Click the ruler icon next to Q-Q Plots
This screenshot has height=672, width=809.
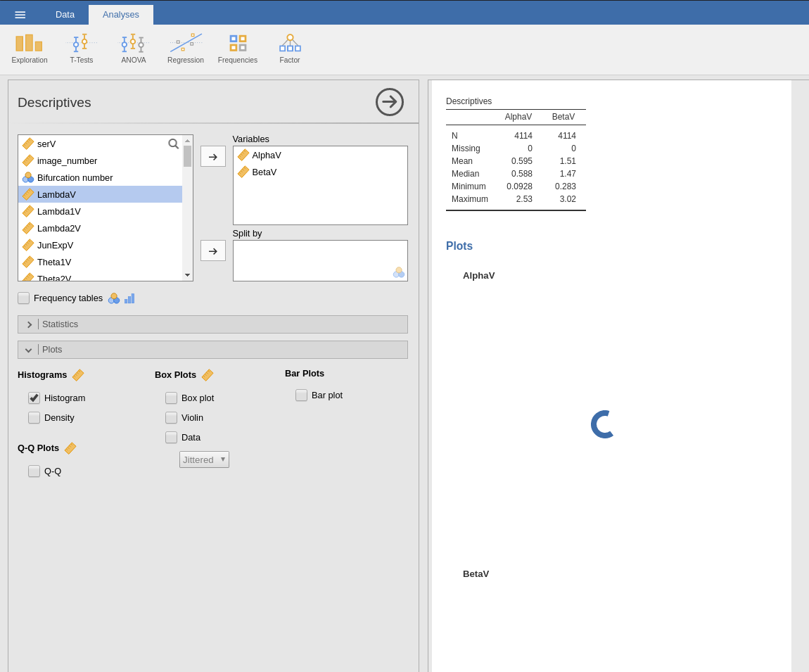(x=70, y=448)
